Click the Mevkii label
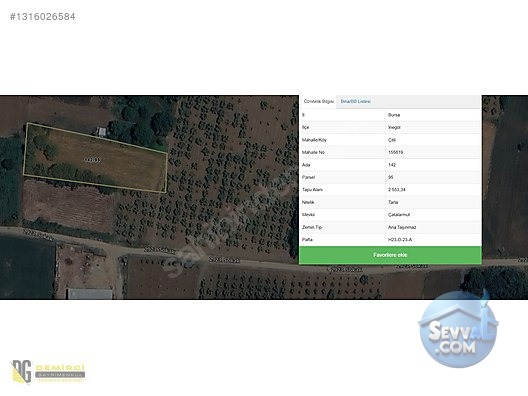 pos(308,214)
